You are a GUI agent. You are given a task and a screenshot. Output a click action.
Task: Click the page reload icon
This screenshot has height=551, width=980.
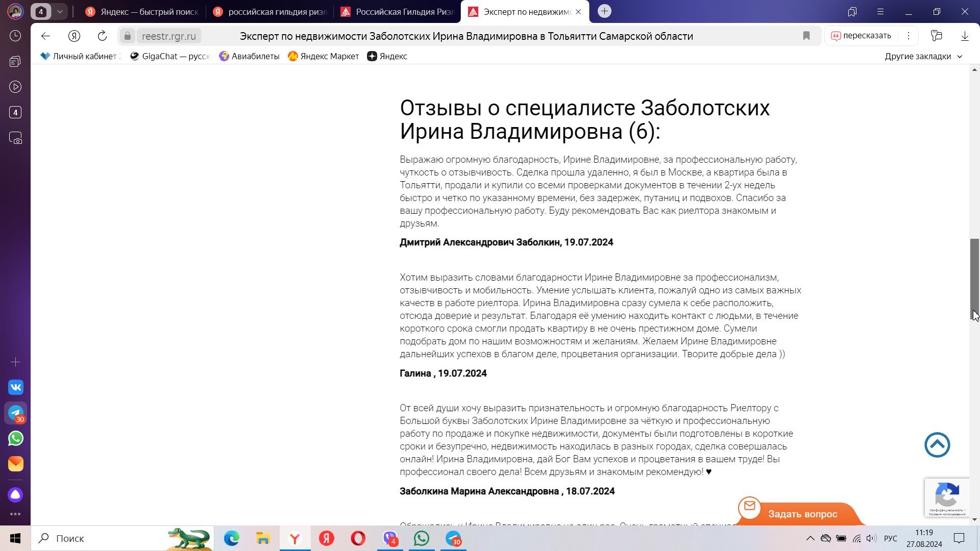coord(102,36)
